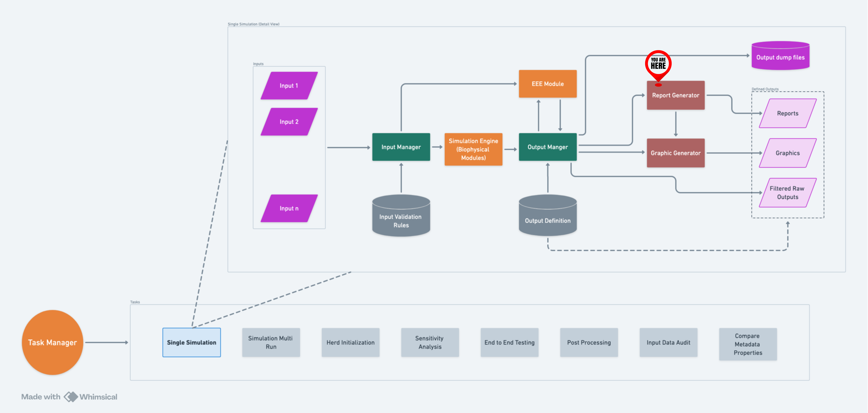This screenshot has width=868, height=413.
Task: Click the Output Definition cylinder
Action: tap(548, 216)
